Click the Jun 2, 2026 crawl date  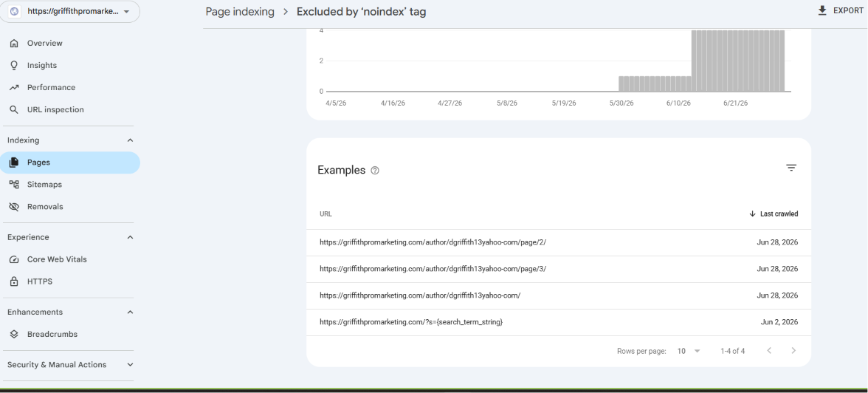point(779,322)
